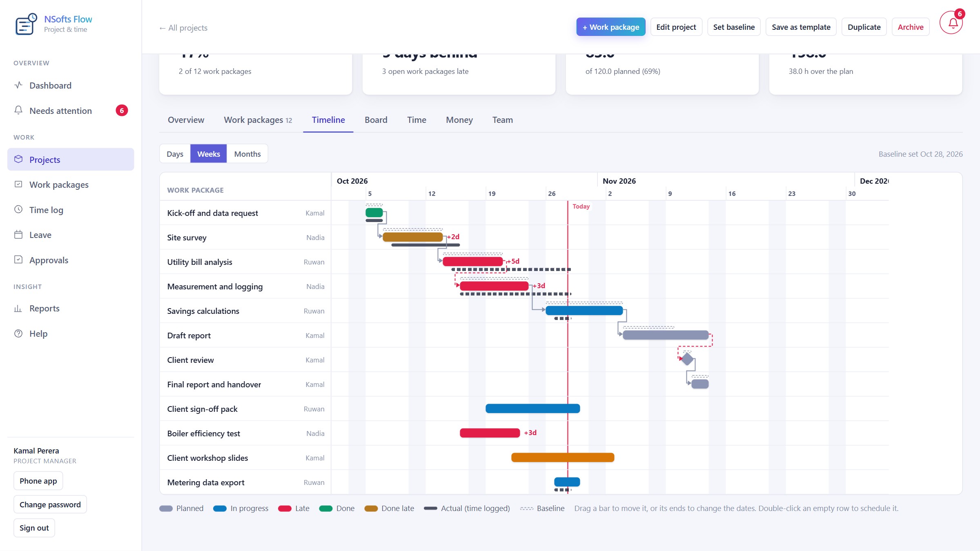
Task: Click the Reports bar chart icon
Action: [18, 308]
